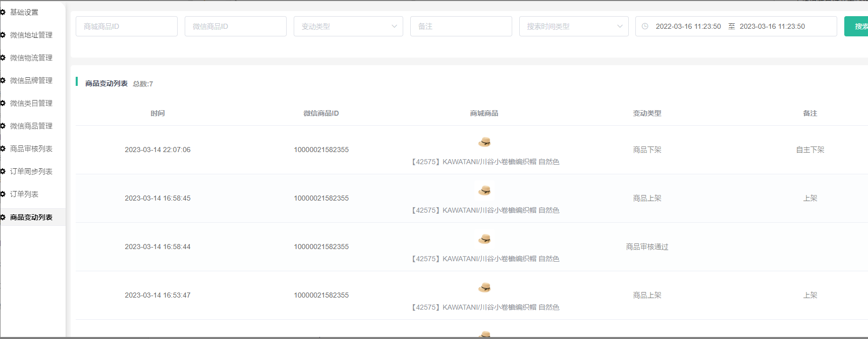868x339 pixels.
Task: Select 微信商品管理 in the sidebar
Action: [31, 126]
